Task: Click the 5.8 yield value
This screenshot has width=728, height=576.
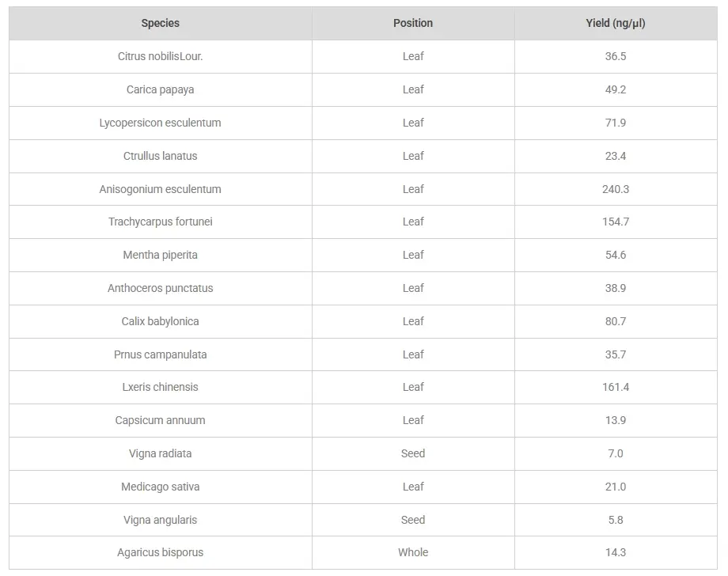Action: coord(615,520)
